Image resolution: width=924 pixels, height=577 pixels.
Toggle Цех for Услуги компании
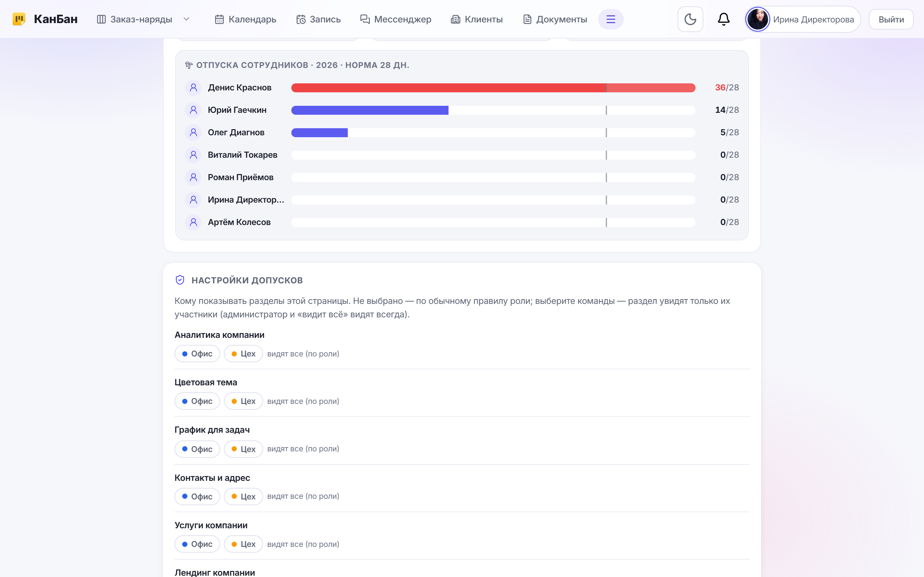243,544
